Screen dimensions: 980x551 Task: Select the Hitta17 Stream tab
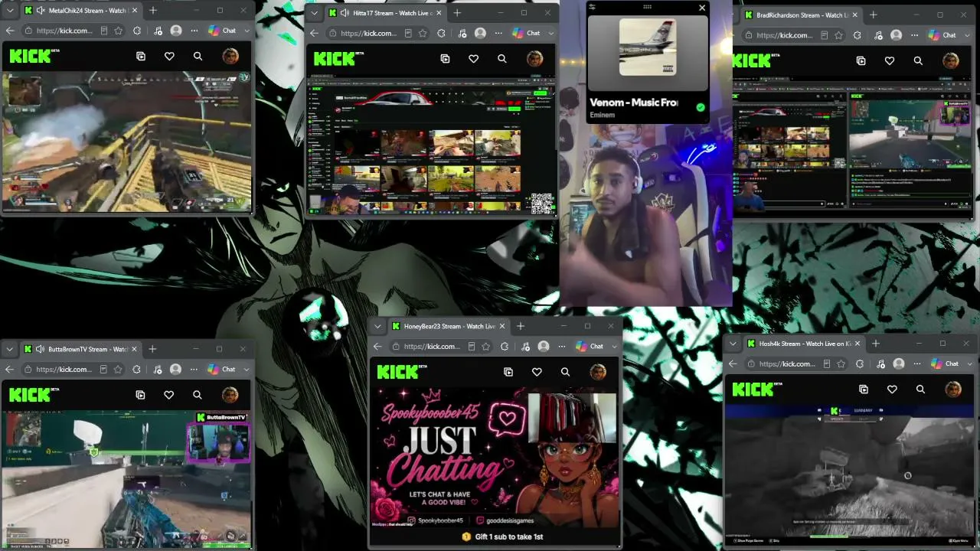pyautogui.click(x=385, y=13)
